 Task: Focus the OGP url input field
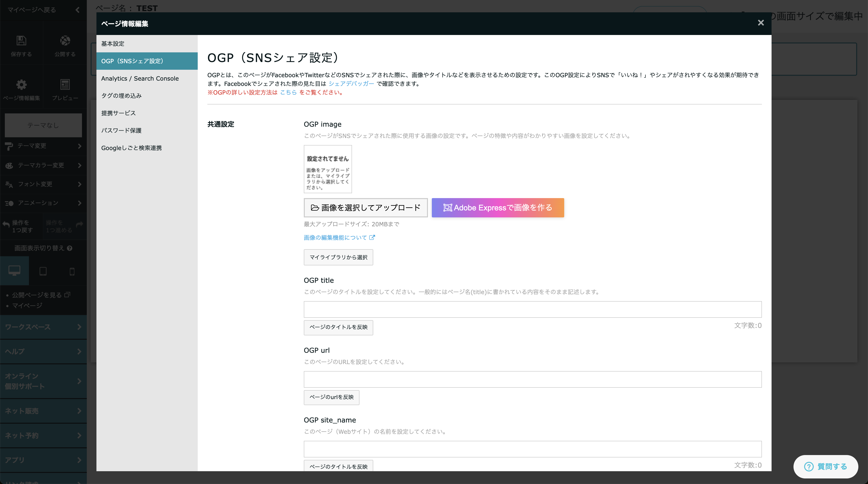tap(532, 380)
